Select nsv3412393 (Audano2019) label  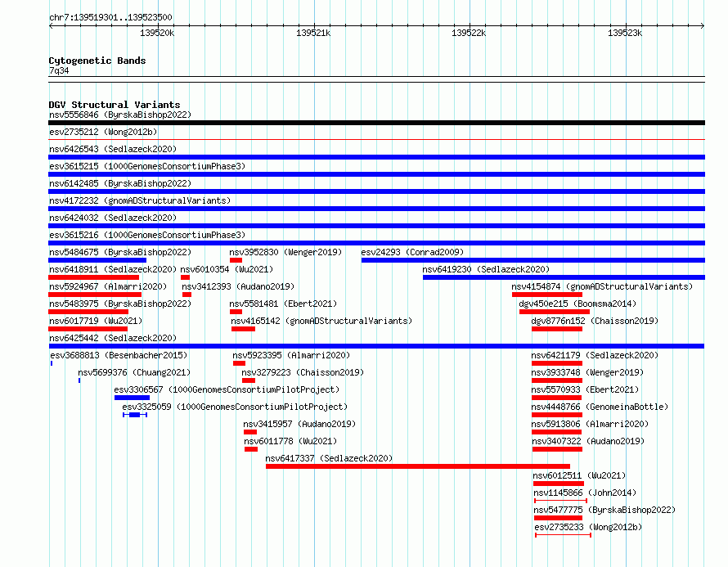tap(238, 286)
